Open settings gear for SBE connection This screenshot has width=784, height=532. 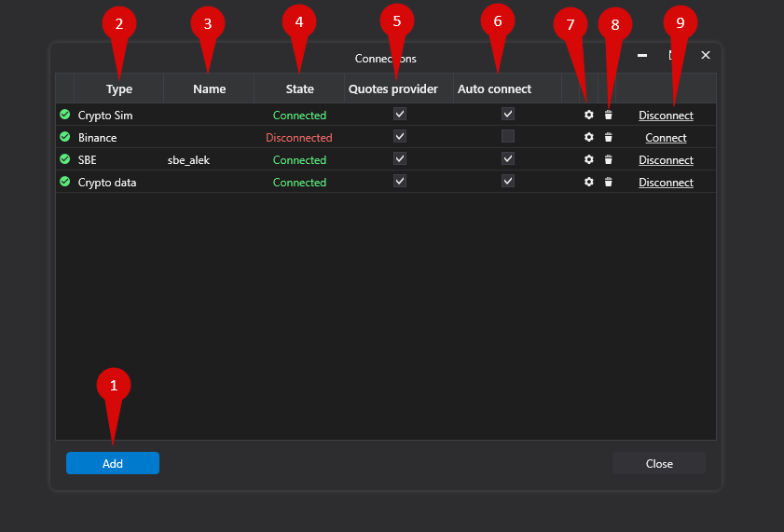pyautogui.click(x=588, y=159)
